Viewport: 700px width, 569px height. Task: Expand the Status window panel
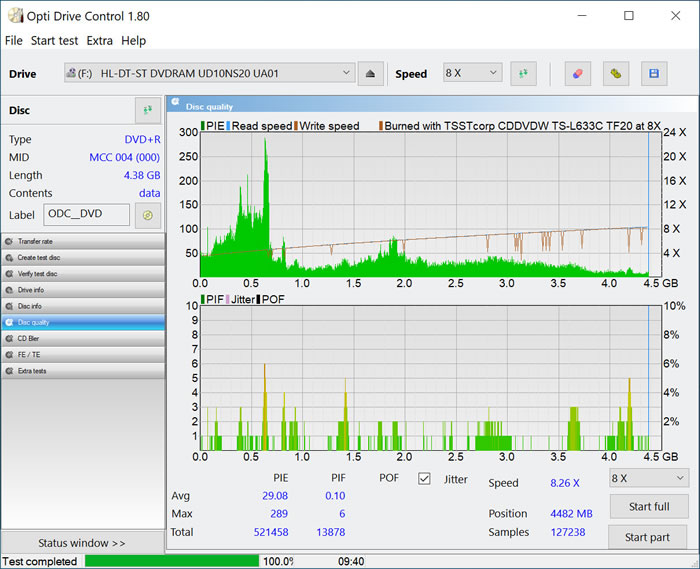click(x=82, y=543)
